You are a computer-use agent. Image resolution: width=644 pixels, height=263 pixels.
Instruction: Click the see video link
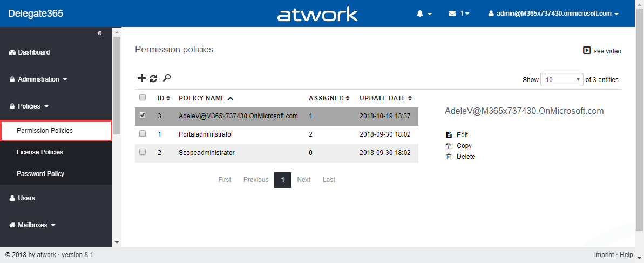click(602, 51)
